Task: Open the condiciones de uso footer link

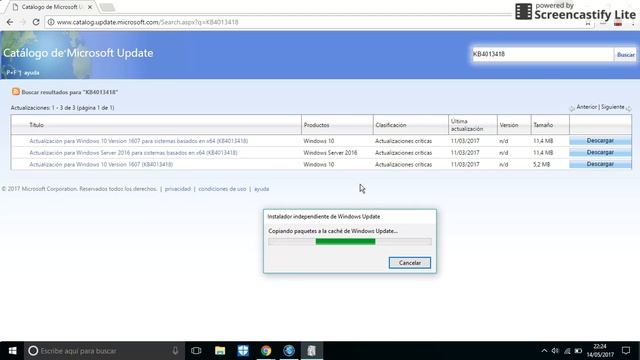Action: [x=222, y=189]
